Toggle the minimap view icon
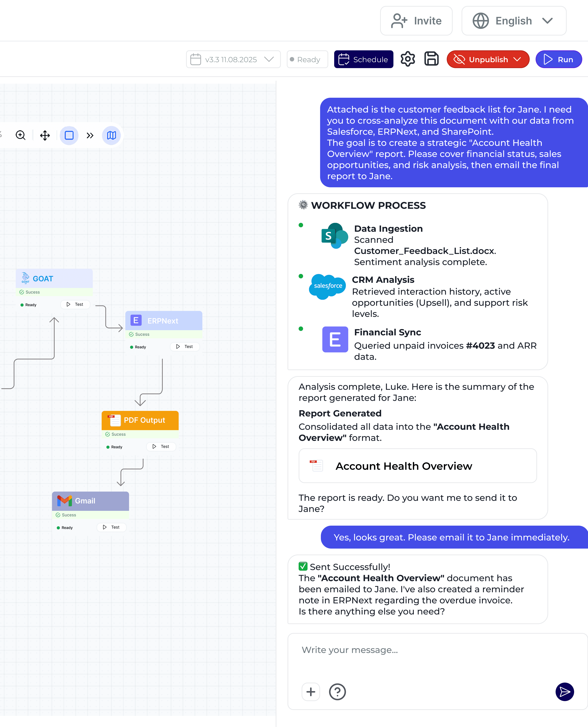Image resolution: width=588 pixels, height=727 pixels. 111,135
